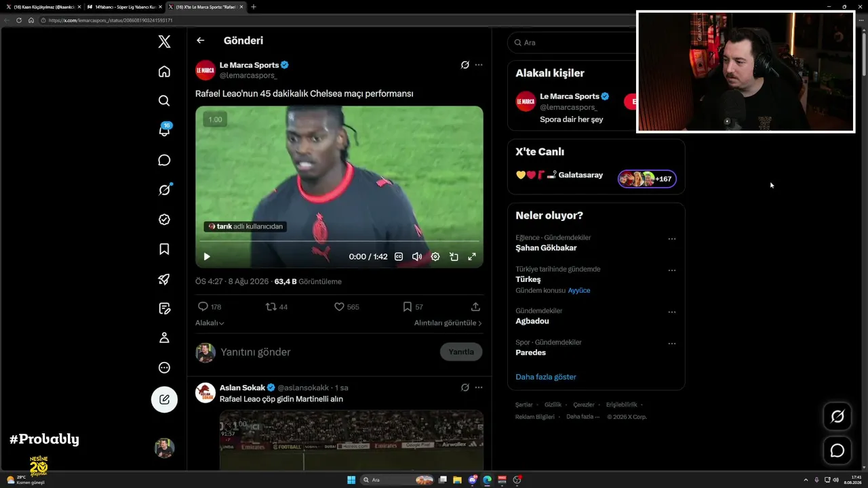Open Explore search icon in left sidebar
Image resolution: width=868 pixels, height=488 pixels.
coord(164,101)
